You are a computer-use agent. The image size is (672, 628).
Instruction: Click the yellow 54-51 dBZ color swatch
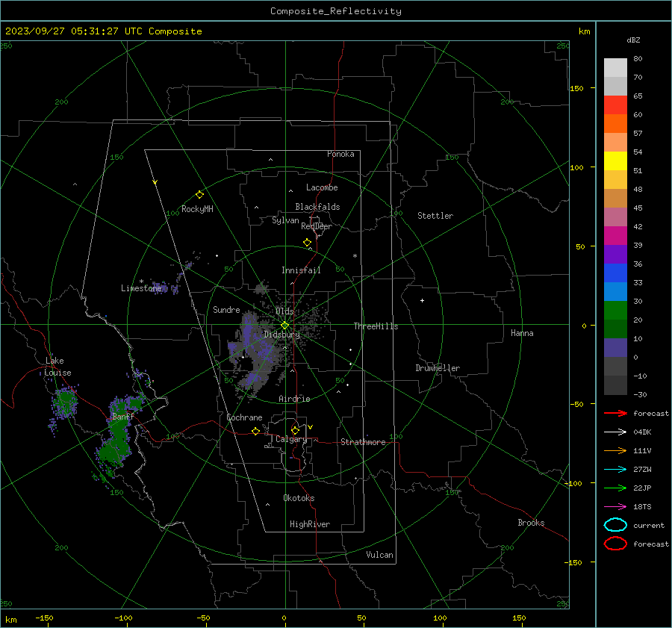[x=615, y=161]
